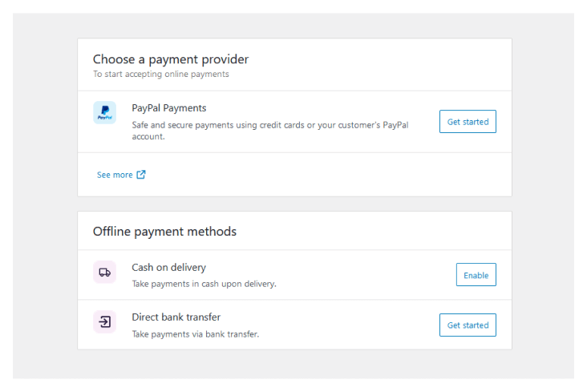Click the PayPal safe and secure description
Viewport: 587px width, 392px height.
pyautogui.click(x=270, y=131)
